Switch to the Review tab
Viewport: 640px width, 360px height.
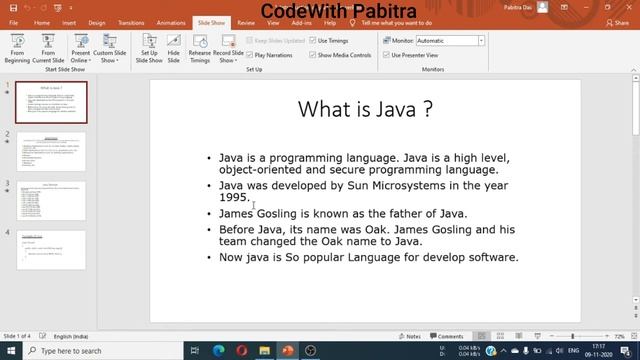246,23
